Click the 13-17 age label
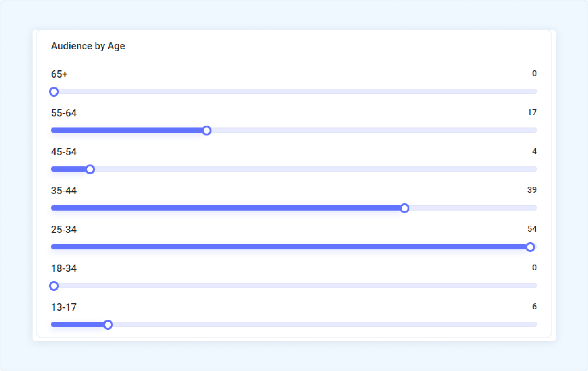This screenshot has height=371, width=588. tap(64, 307)
